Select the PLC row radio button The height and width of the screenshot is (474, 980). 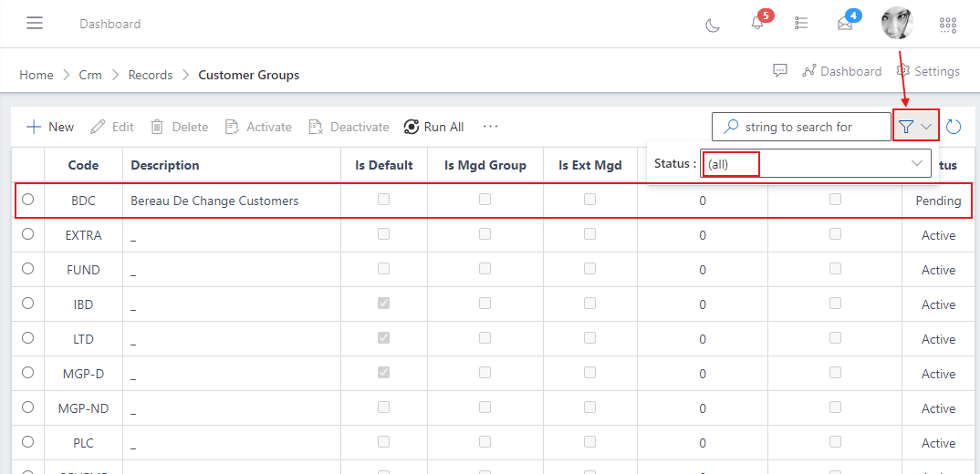[x=27, y=441]
